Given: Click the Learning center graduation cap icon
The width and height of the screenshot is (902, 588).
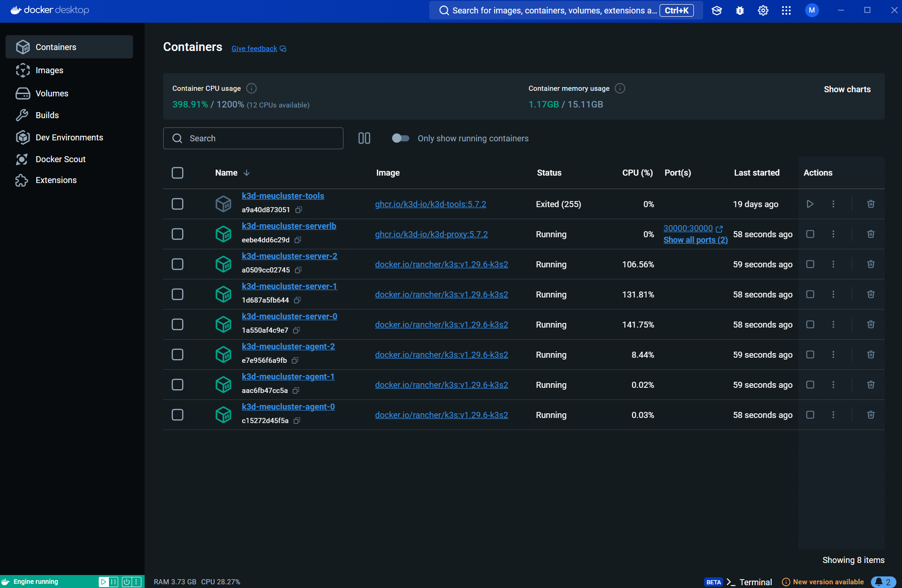Looking at the screenshot, I should point(717,11).
